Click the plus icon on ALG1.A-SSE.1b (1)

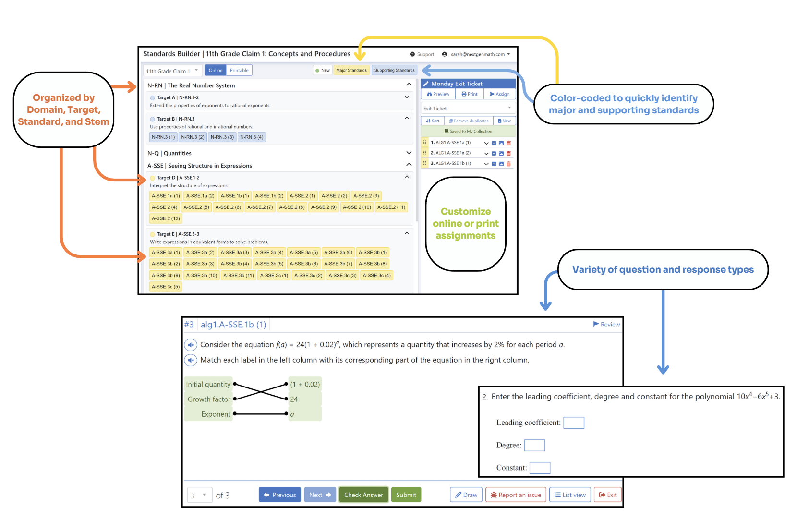coord(494,164)
